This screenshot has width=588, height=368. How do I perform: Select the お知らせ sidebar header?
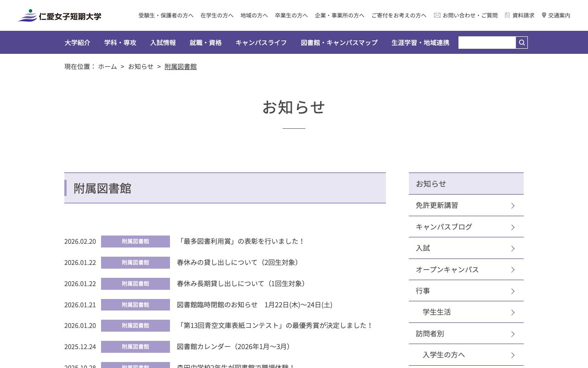pos(430,183)
